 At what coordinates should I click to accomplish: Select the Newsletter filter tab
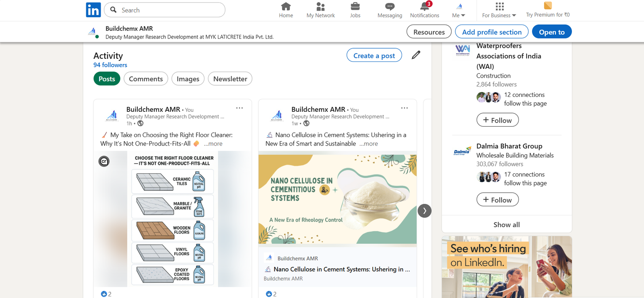(230, 79)
